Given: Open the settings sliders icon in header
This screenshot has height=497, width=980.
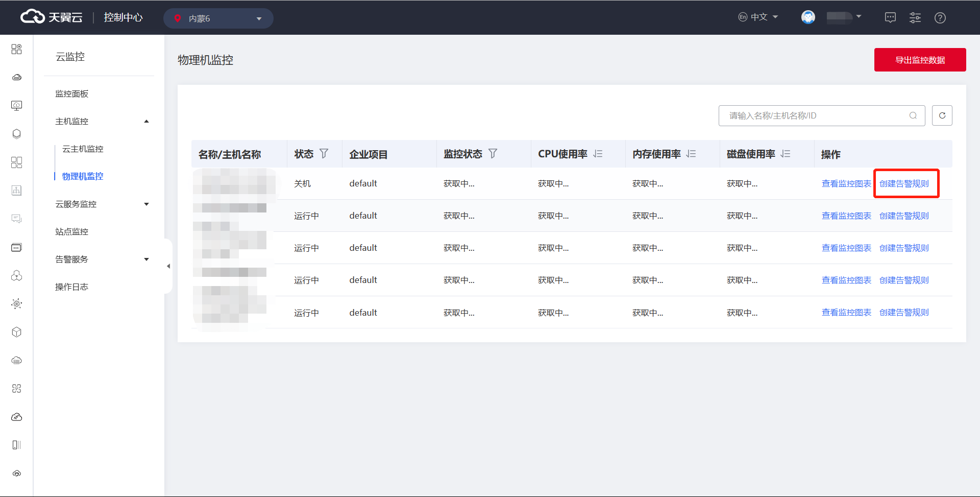Looking at the screenshot, I should pos(915,18).
